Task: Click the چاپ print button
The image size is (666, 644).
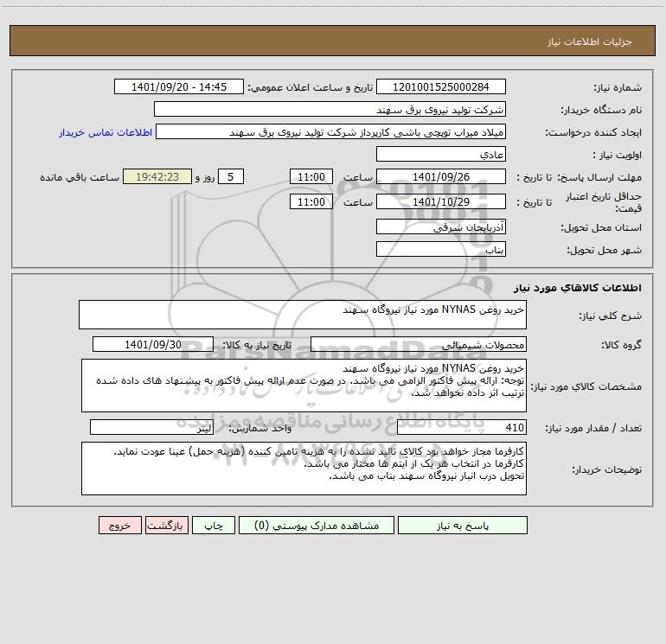Action: click(214, 526)
